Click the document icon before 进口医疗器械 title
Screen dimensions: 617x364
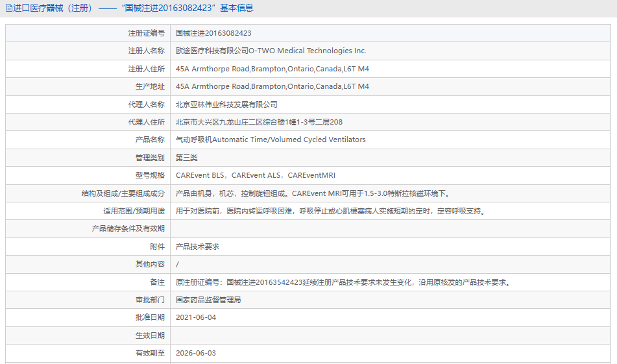point(8,8)
